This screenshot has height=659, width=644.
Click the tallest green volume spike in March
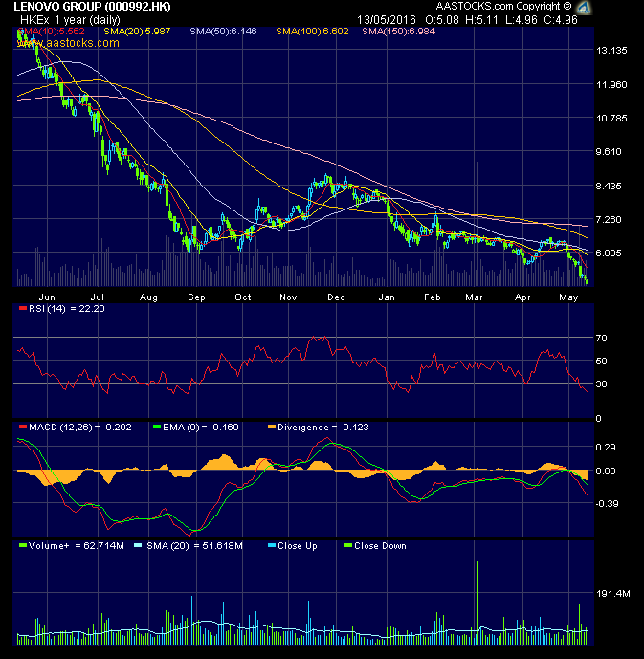477,603
